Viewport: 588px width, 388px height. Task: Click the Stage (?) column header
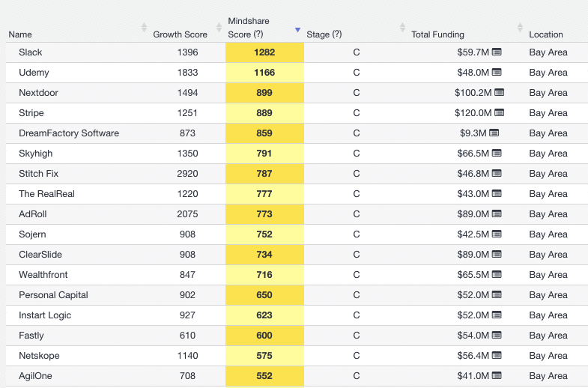coord(324,34)
